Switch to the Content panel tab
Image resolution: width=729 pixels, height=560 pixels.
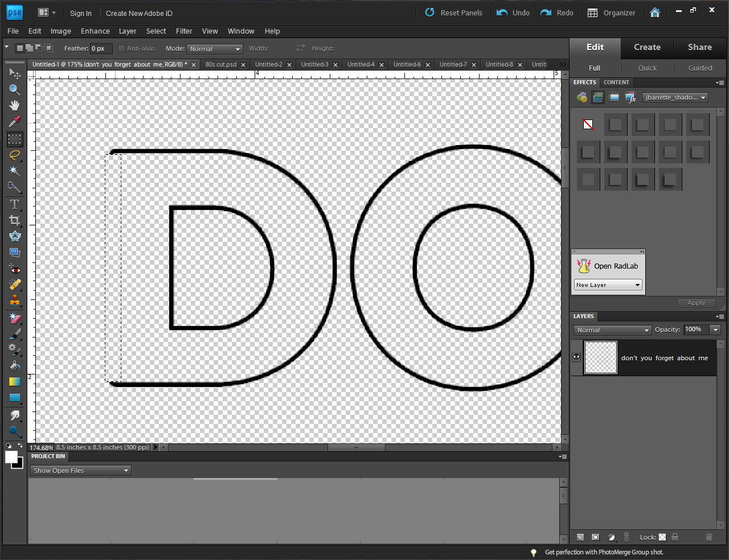click(x=616, y=83)
